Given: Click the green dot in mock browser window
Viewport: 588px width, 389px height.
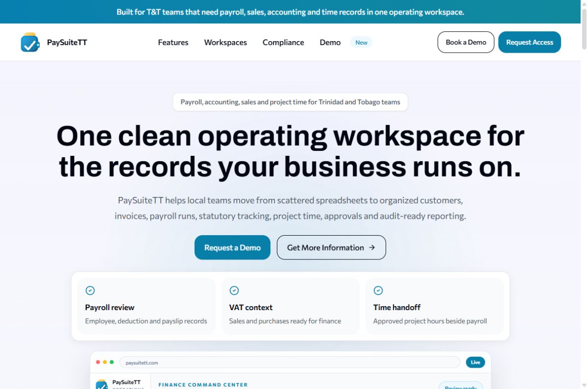Looking at the screenshot, I should 111,362.
